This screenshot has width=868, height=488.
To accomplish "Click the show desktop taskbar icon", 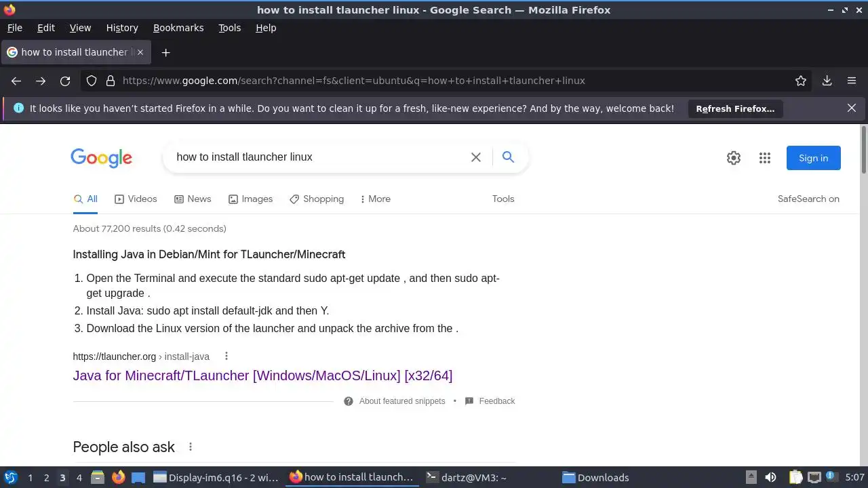I will pyautogui.click(x=138, y=478).
